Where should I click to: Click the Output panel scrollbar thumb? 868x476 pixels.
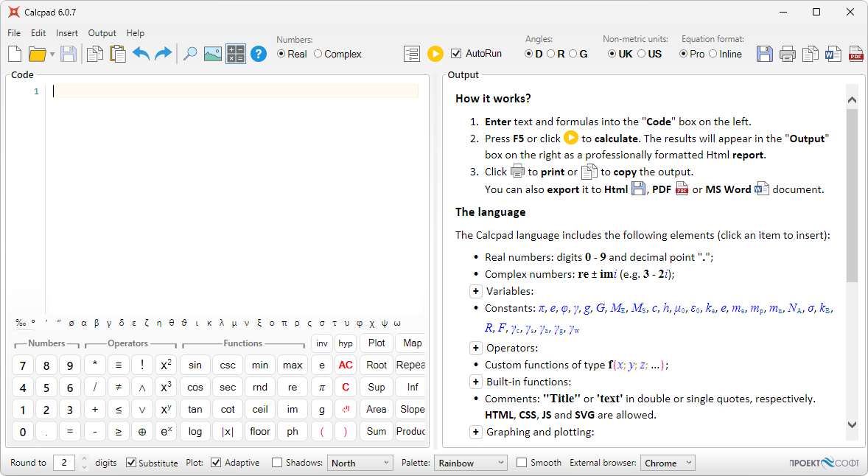pyautogui.click(x=852, y=197)
